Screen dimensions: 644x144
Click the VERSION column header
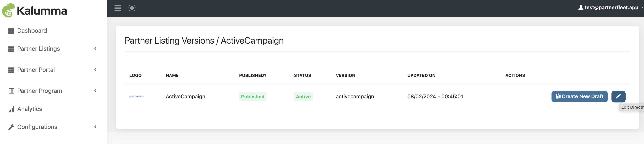click(345, 76)
